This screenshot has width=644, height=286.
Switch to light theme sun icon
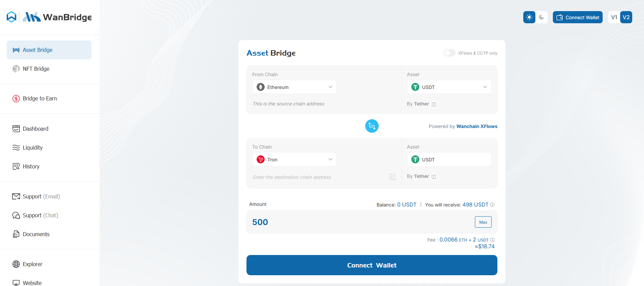pos(529,17)
